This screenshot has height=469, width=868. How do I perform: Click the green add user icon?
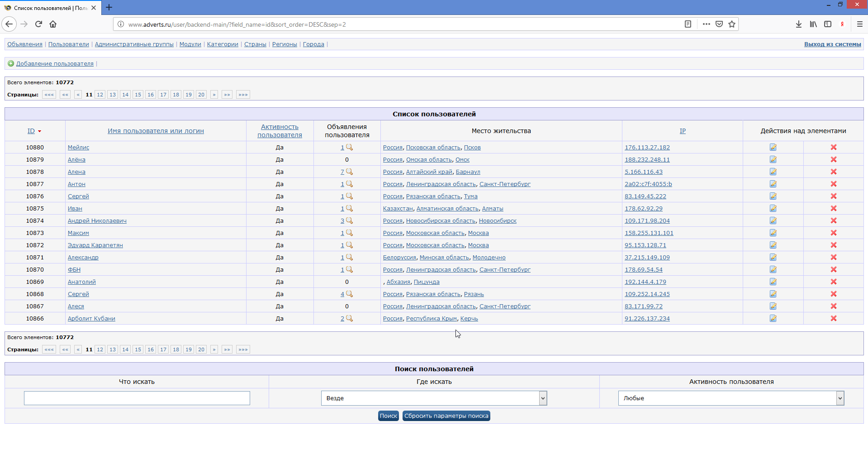point(11,63)
